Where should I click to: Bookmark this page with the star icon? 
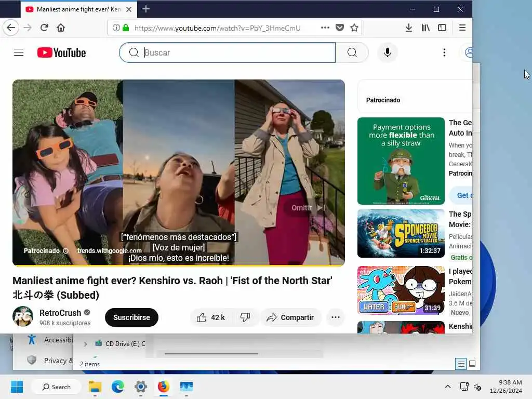point(354,28)
